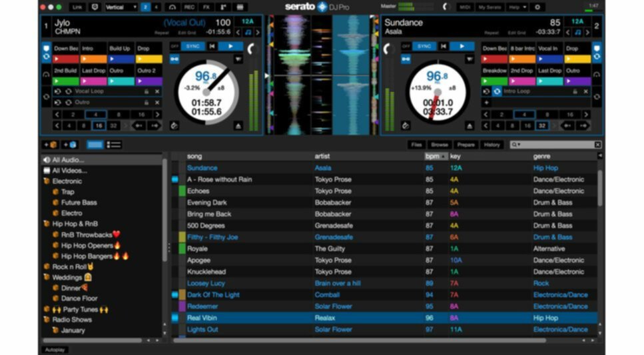Add a new smart crate
Viewport: 644px width, 355px height.
point(70,145)
